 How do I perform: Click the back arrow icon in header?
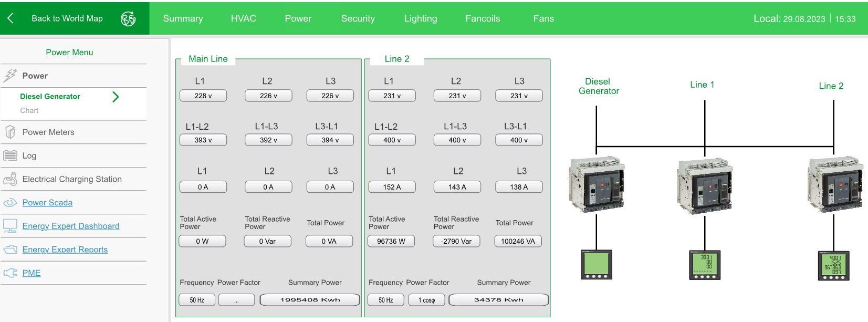[x=11, y=18]
